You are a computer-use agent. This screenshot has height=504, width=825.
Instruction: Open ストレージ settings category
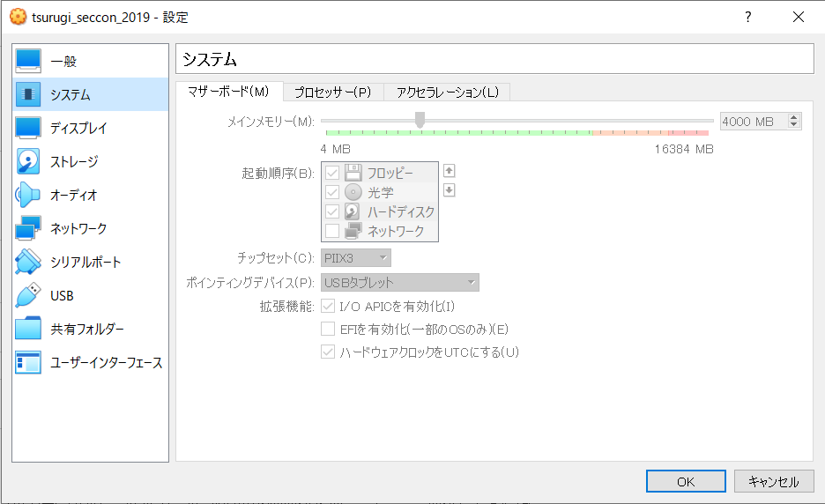pos(91,161)
